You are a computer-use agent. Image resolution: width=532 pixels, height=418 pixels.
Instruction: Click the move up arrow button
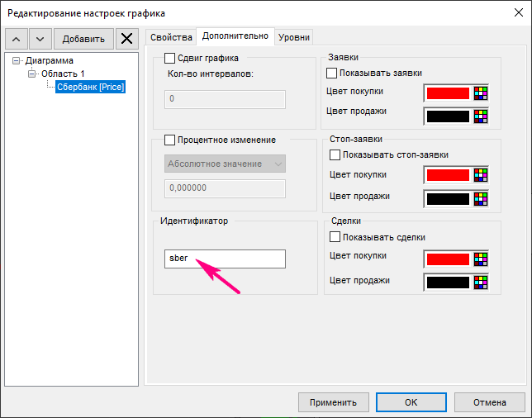click(x=17, y=39)
